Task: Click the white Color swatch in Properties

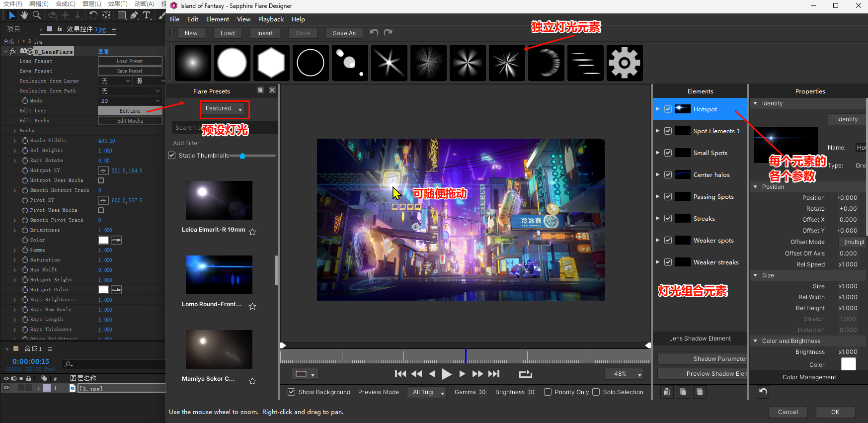Action: [848, 364]
